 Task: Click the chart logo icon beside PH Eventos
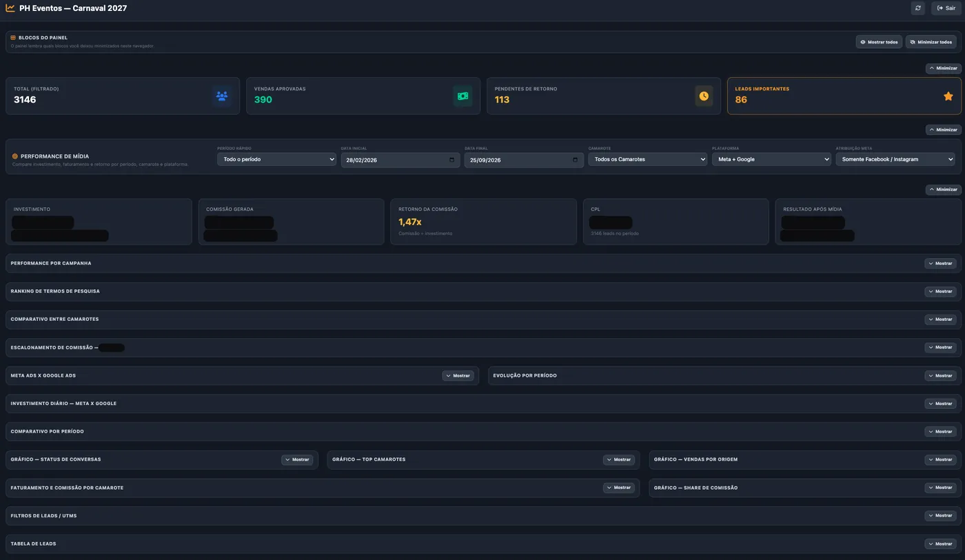10,8
